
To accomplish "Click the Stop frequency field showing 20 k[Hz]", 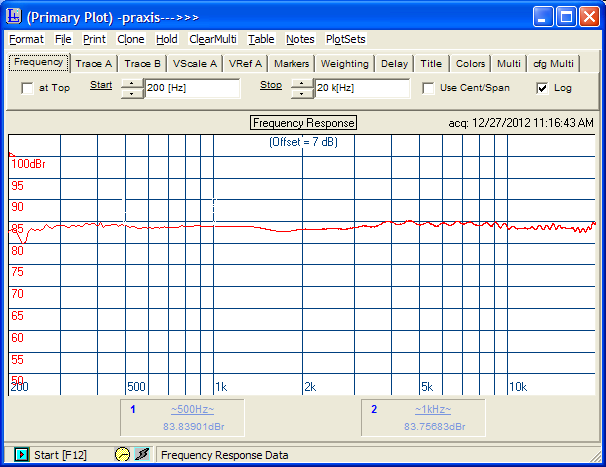I will [x=362, y=88].
